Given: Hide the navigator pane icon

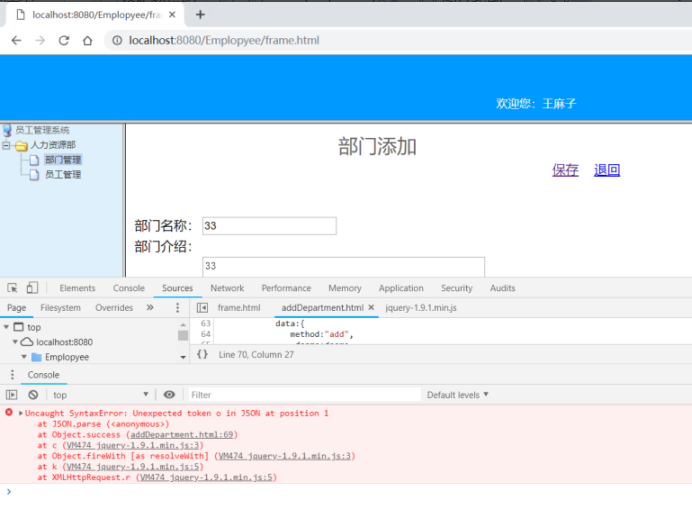Looking at the screenshot, I should 202,308.
